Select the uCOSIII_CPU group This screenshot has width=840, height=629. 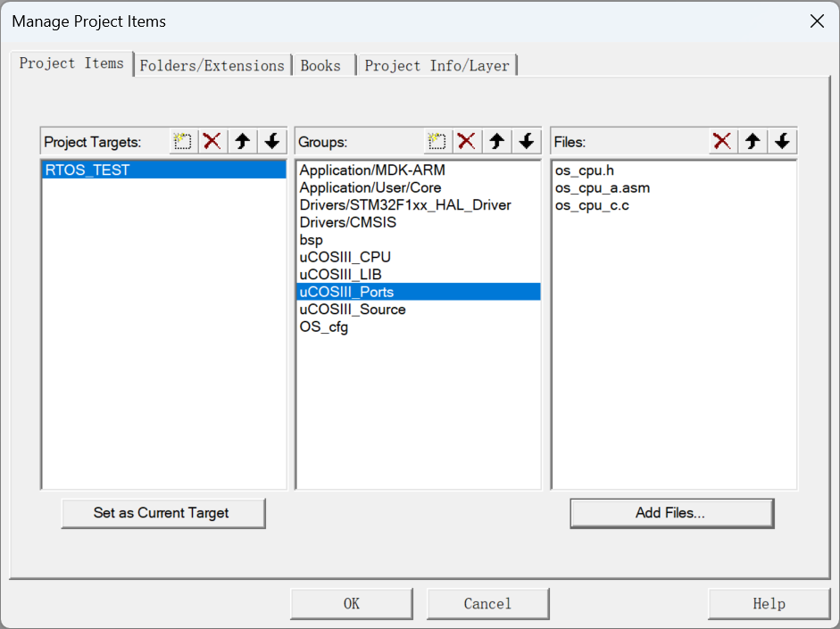pos(419,257)
